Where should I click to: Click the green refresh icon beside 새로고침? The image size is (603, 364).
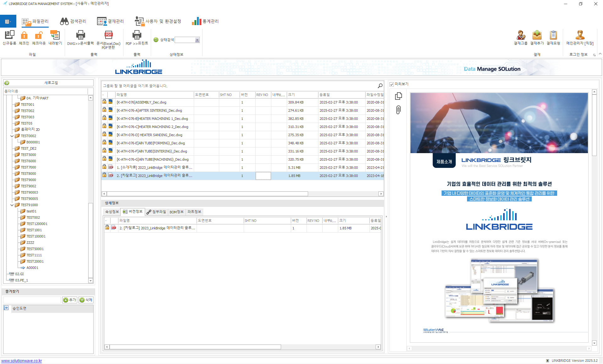click(x=7, y=83)
